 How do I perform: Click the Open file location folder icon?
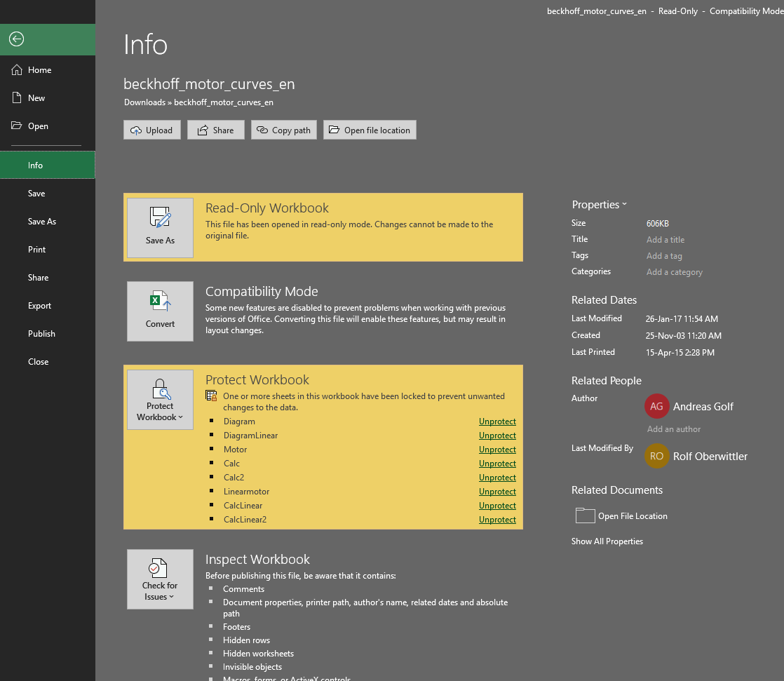334,130
